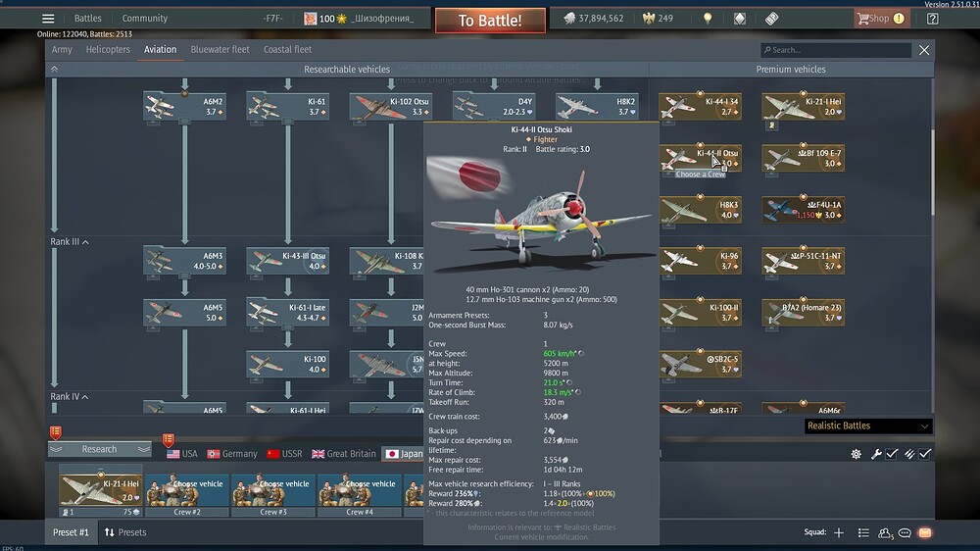Open the gear slot settings icon
The image size is (980, 551).
pyautogui.click(x=856, y=454)
